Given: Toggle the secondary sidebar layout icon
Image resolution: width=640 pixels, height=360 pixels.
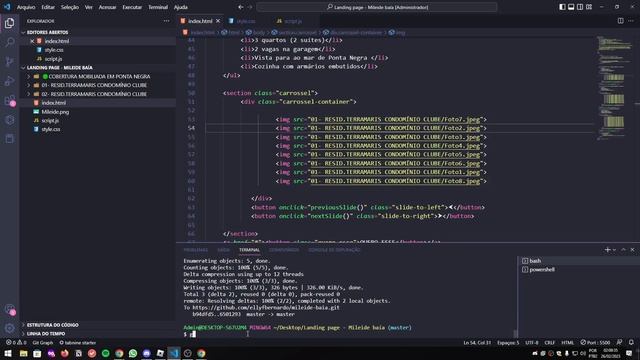Looking at the screenshot, I should tap(580, 7).
